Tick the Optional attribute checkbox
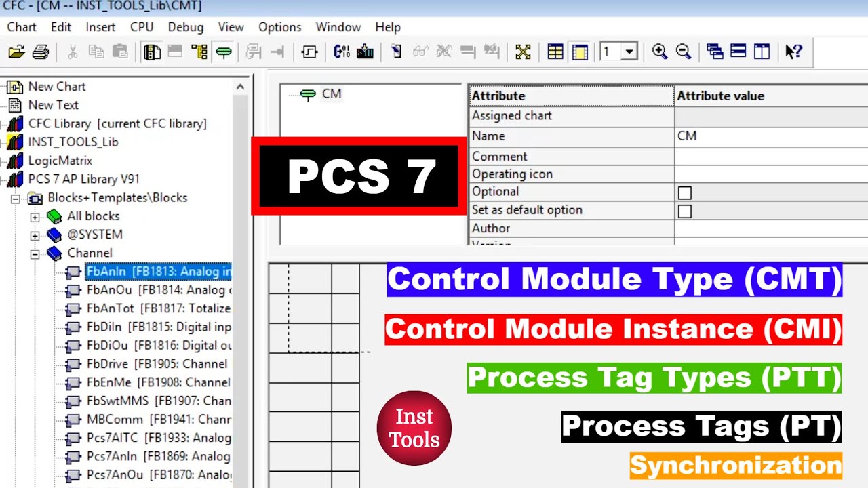 pos(685,192)
